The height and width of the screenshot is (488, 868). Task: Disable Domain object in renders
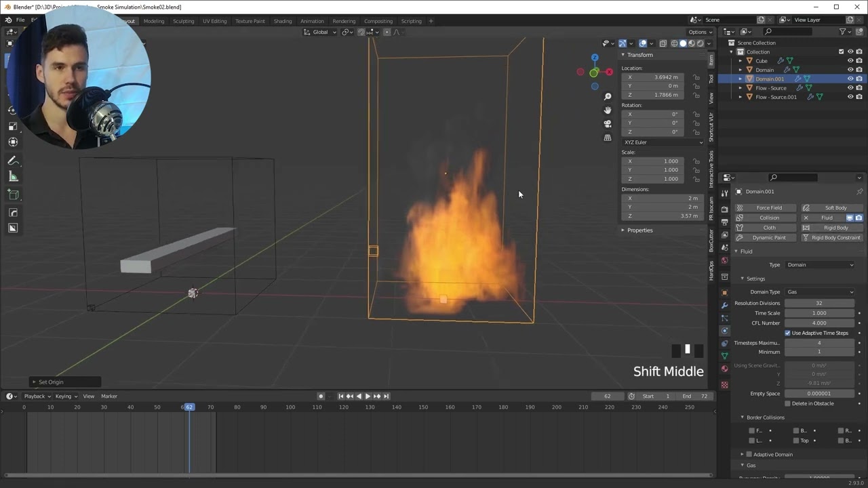tap(859, 70)
